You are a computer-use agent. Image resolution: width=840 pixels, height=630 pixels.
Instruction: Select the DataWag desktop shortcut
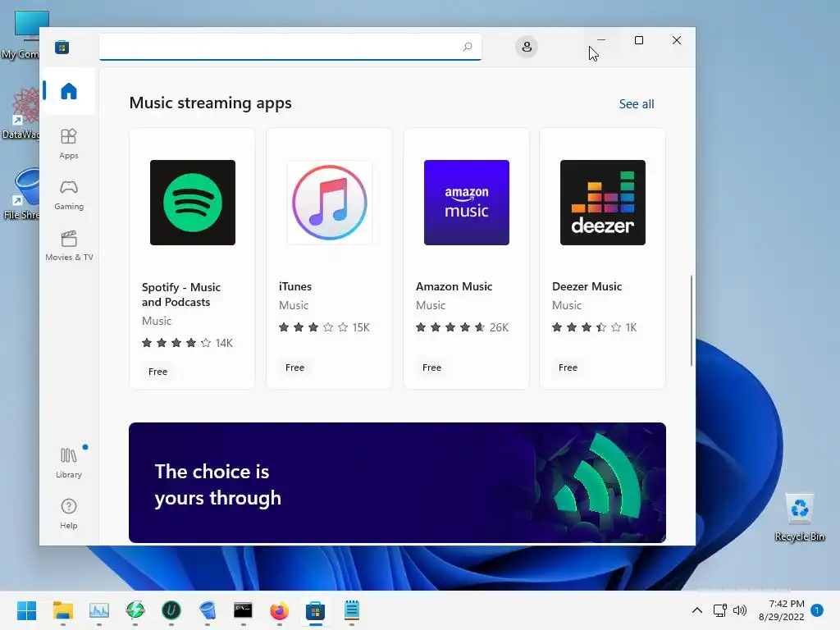pyautogui.click(x=21, y=114)
